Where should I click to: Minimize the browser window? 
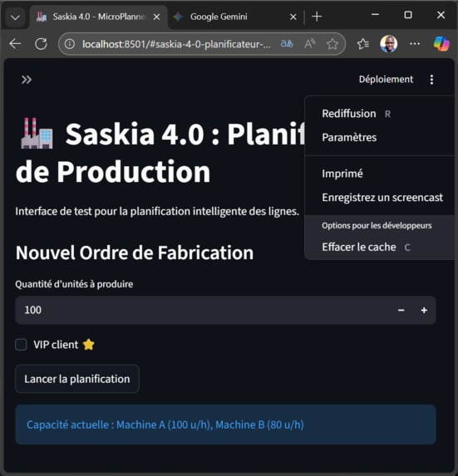(376, 15)
